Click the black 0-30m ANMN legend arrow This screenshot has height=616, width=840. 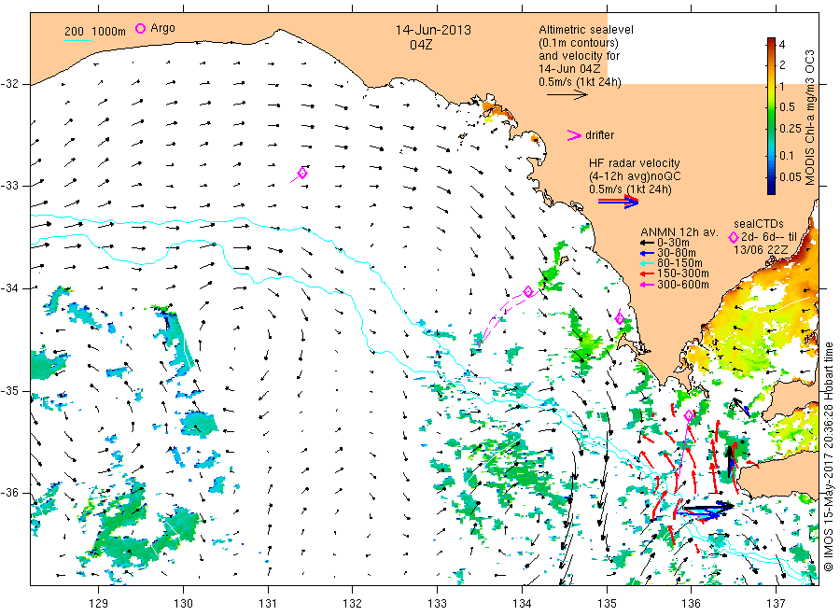coord(647,243)
